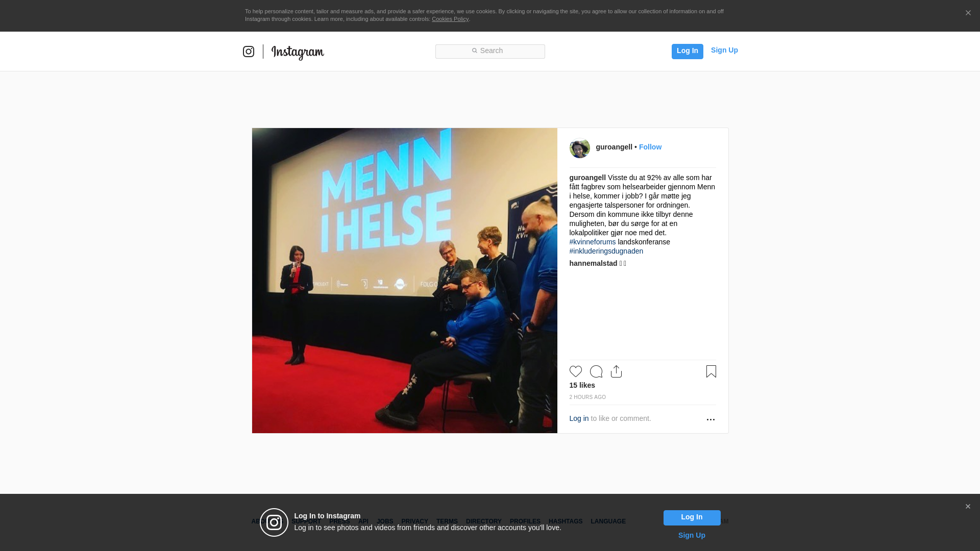Open guroangell's profile picture avatar

pyautogui.click(x=580, y=148)
